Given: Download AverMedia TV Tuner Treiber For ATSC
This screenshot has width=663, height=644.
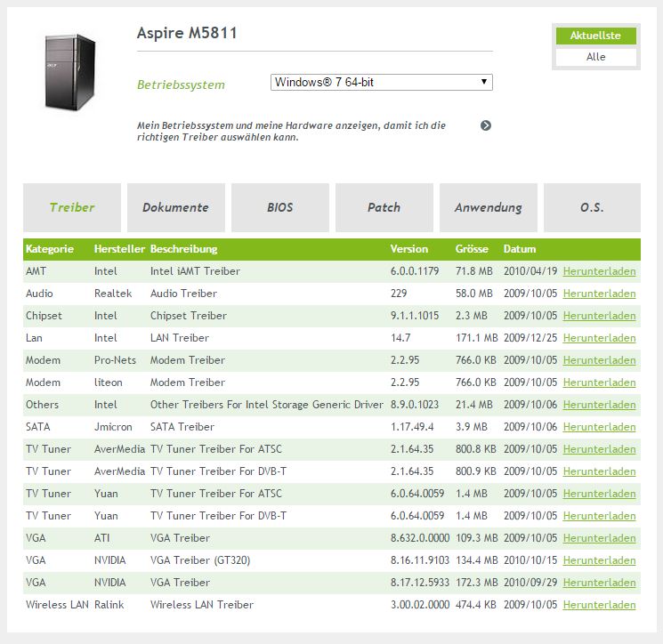Looking at the screenshot, I should (599, 449).
